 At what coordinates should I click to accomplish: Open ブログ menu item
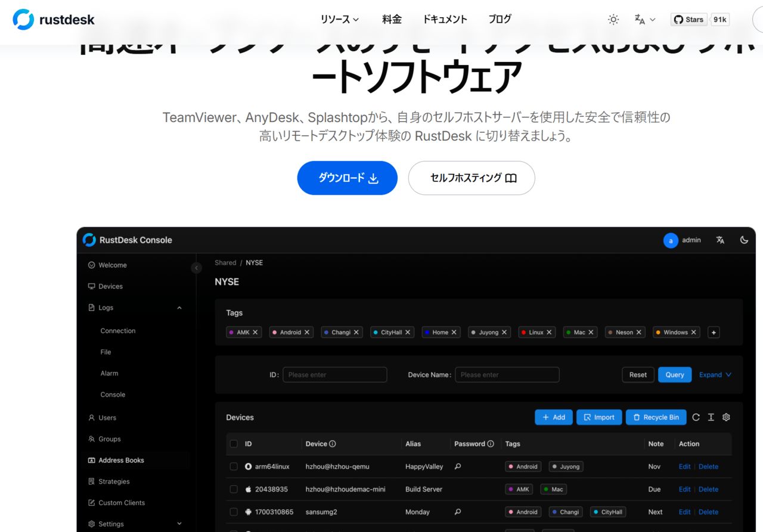point(500,19)
